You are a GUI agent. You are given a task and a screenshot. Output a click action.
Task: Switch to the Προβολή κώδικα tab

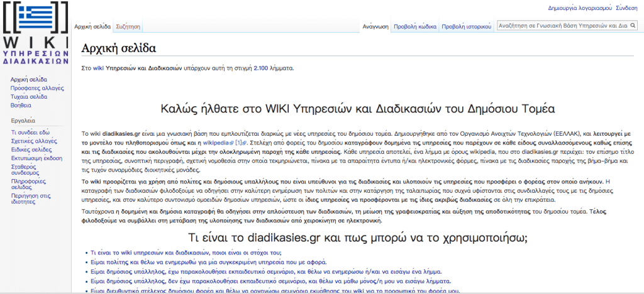click(x=414, y=27)
